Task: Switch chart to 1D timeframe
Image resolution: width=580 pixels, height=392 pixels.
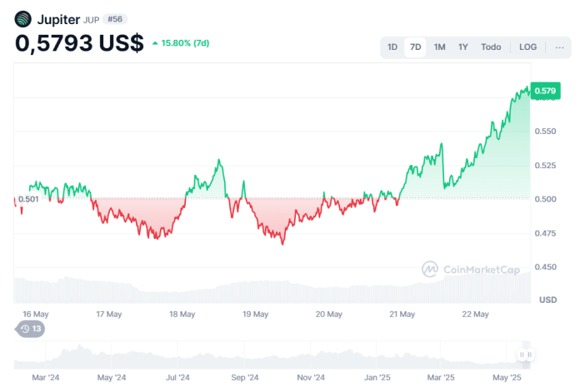Action: click(x=392, y=47)
